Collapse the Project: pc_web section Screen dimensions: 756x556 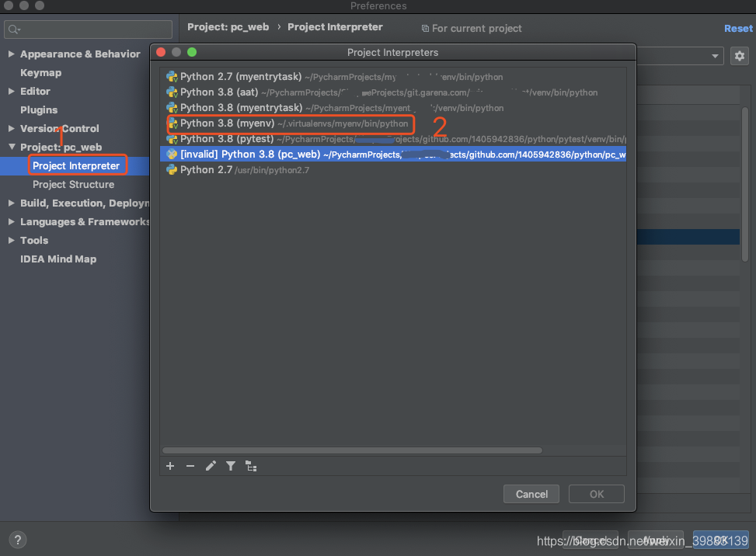[x=12, y=147]
